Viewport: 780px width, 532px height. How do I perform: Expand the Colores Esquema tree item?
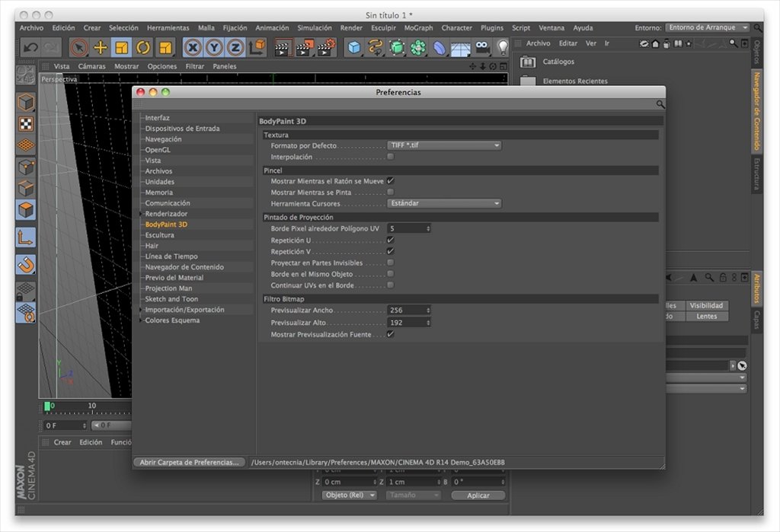[x=141, y=320]
